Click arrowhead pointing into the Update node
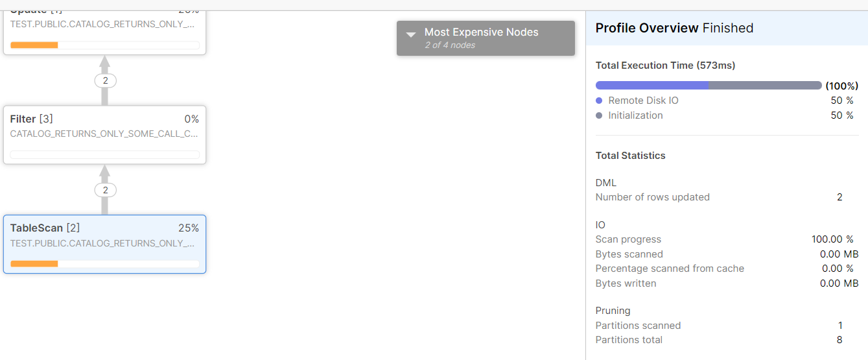 point(104,62)
